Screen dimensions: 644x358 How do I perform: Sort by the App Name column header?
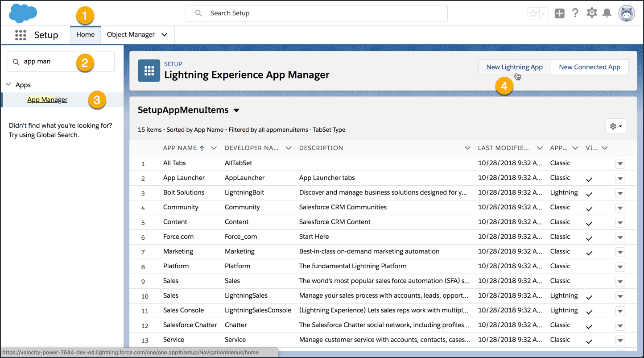(180, 148)
